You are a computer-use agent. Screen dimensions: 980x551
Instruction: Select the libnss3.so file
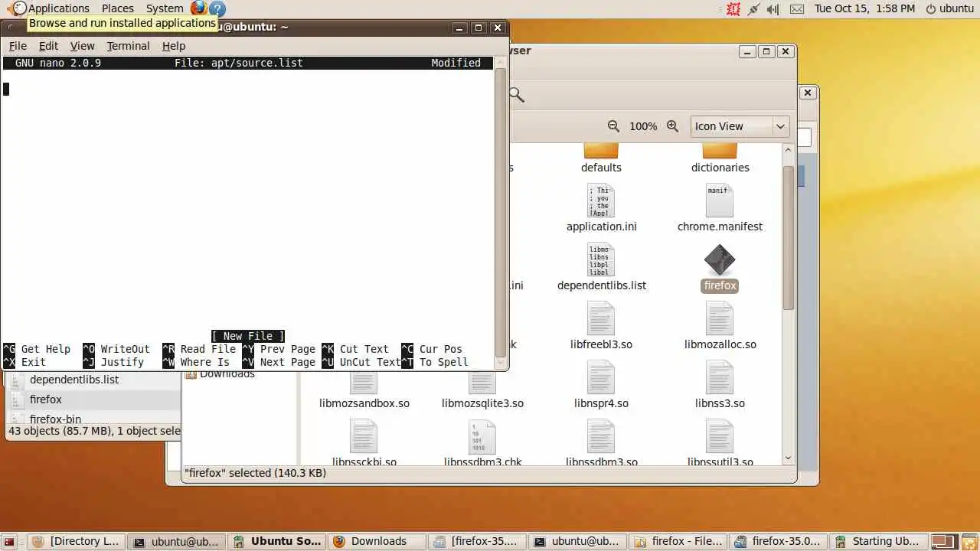[720, 377]
